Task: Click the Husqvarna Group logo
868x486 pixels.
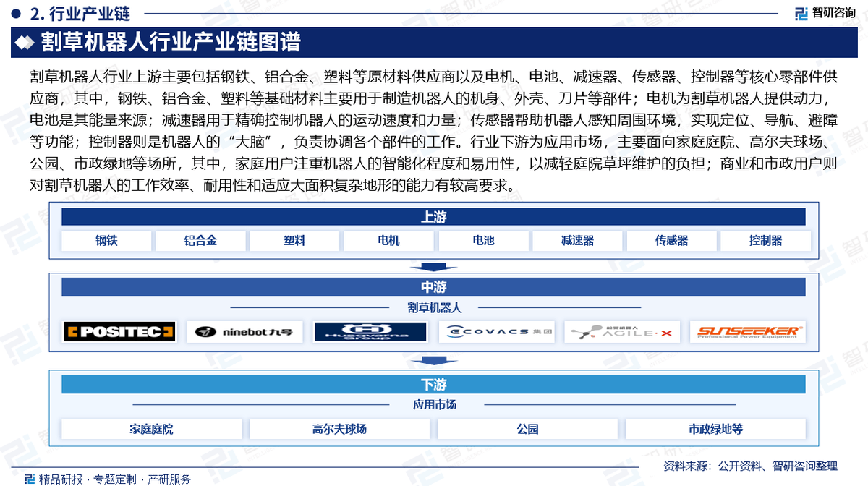Action: (370, 332)
